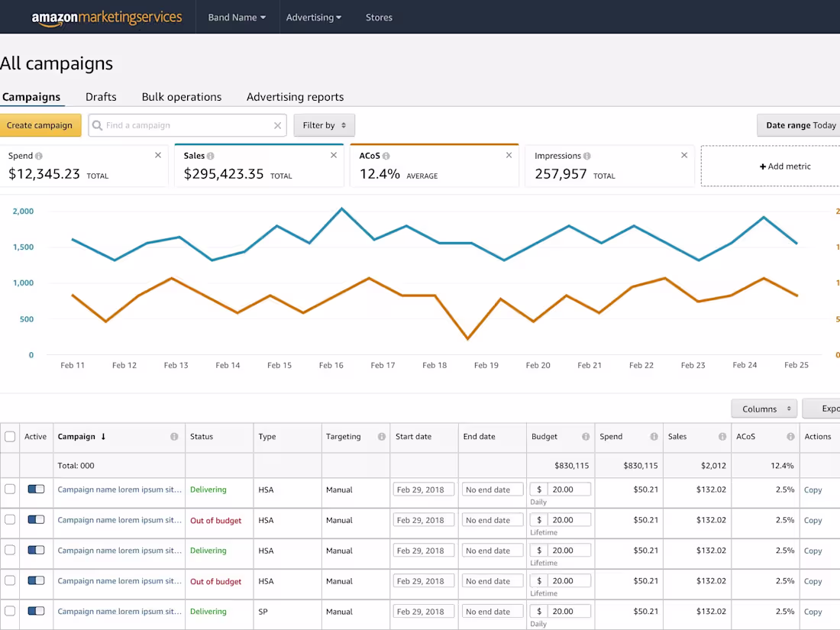Click the info icon beside Targeting column header

point(381,436)
